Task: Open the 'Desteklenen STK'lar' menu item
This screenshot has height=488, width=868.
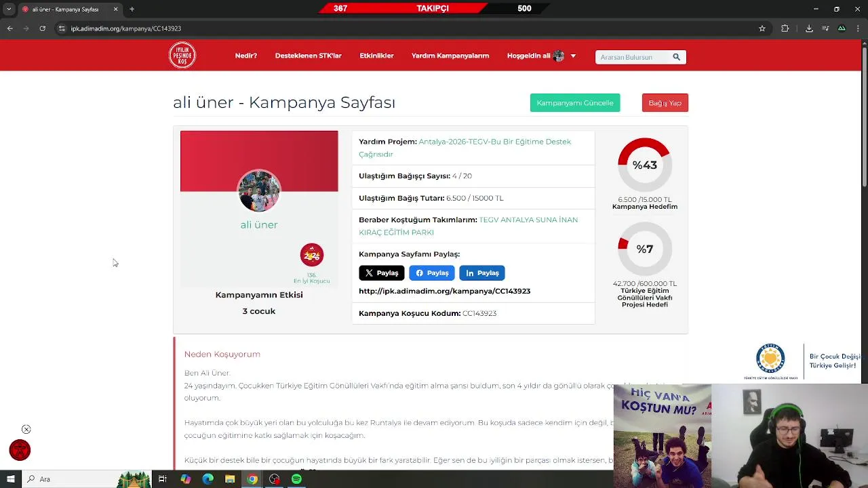Action: pos(308,56)
